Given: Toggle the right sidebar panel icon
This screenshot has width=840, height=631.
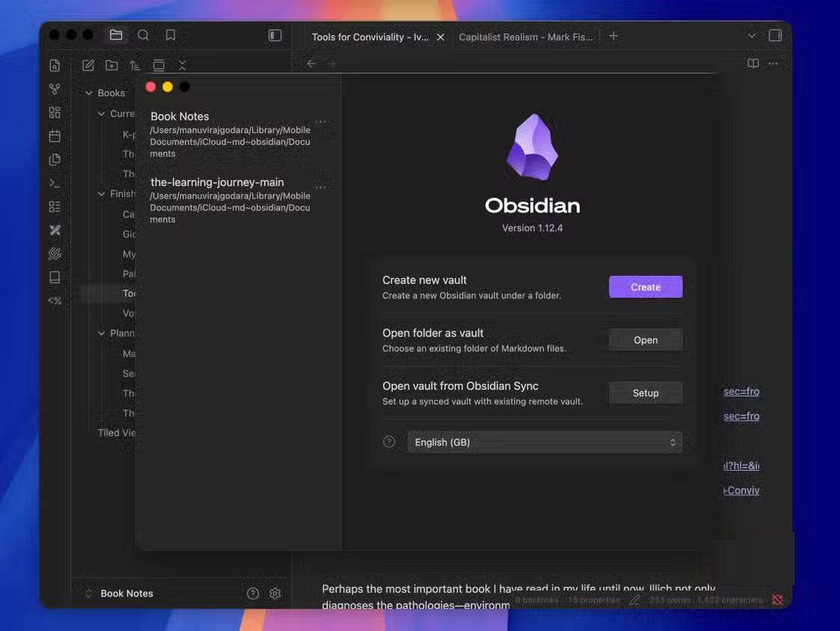Looking at the screenshot, I should coord(775,35).
